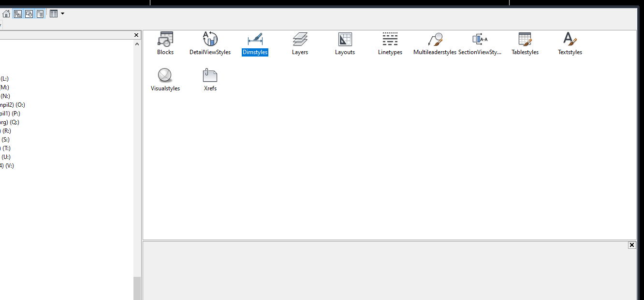Select the Textstyles icon
The width and height of the screenshot is (644, 300).
[570, 43]
